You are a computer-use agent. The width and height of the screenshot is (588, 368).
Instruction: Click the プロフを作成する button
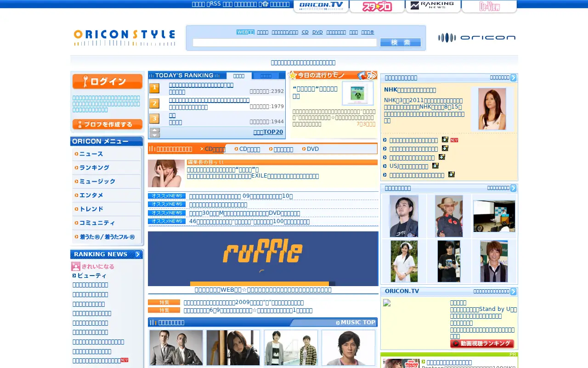click(107, 124)
